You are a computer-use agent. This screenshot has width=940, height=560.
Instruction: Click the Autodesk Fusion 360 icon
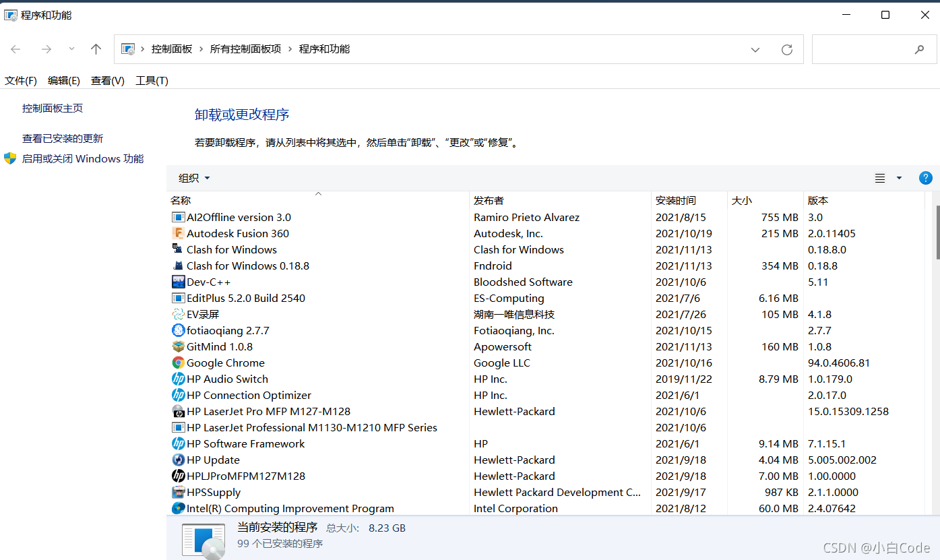click(x=178, y=233)
